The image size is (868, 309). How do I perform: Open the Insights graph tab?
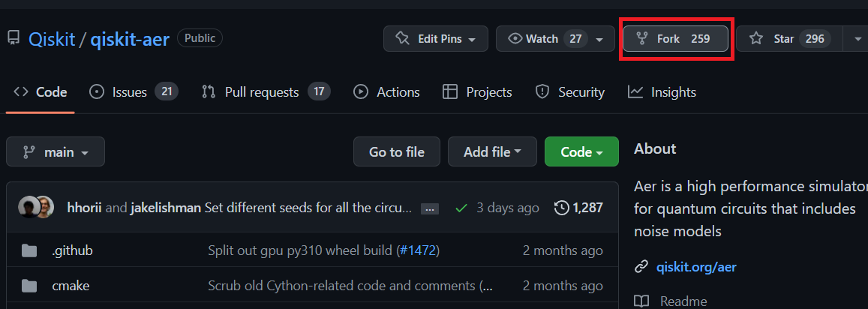pyautogui.click(x=662, y=92)
